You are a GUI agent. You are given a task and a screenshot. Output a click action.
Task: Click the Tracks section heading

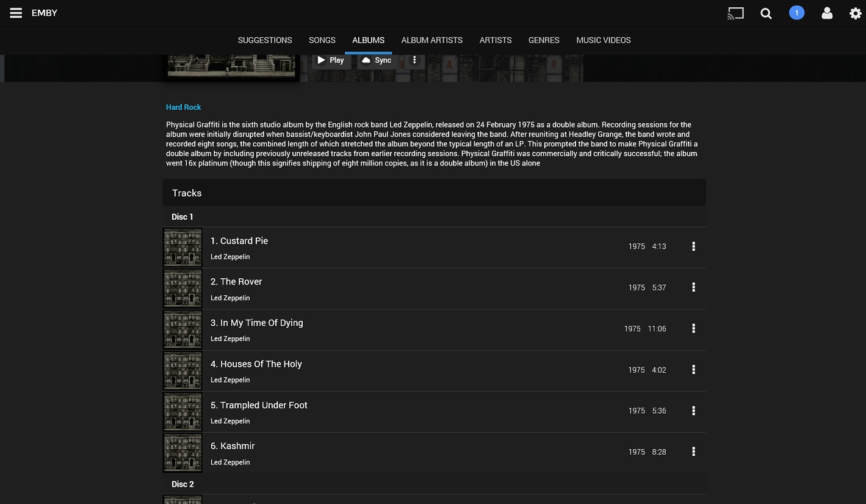187,193
